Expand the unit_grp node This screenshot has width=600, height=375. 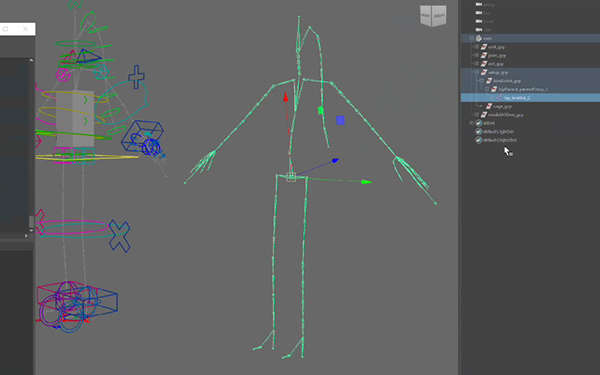coord(476,47)
